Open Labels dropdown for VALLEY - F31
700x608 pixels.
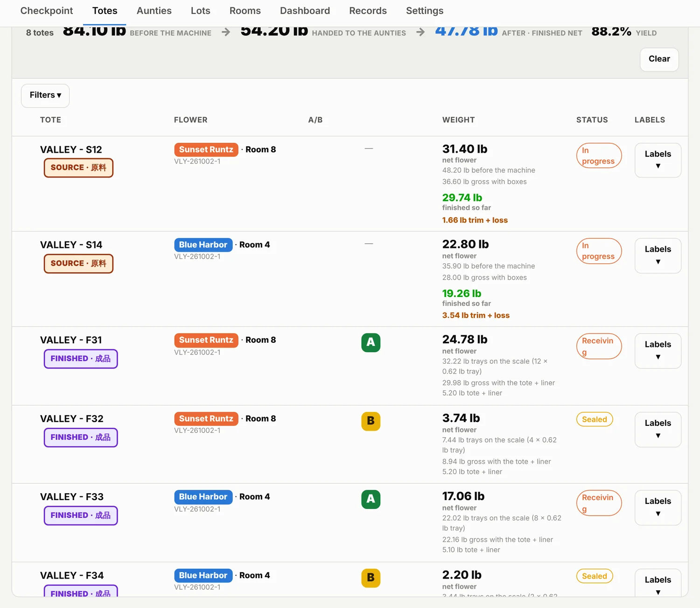pyautogui.click(x=658, y=351)
